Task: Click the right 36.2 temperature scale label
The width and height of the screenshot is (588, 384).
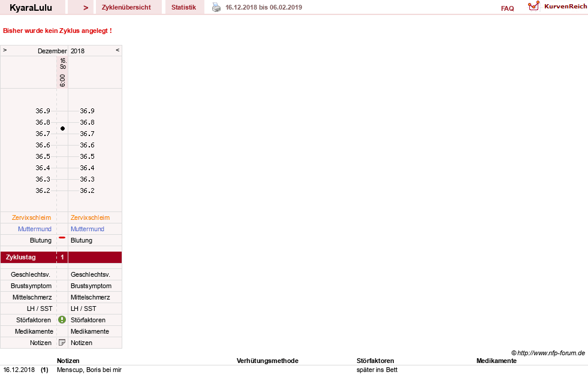Action: (87, 191)
